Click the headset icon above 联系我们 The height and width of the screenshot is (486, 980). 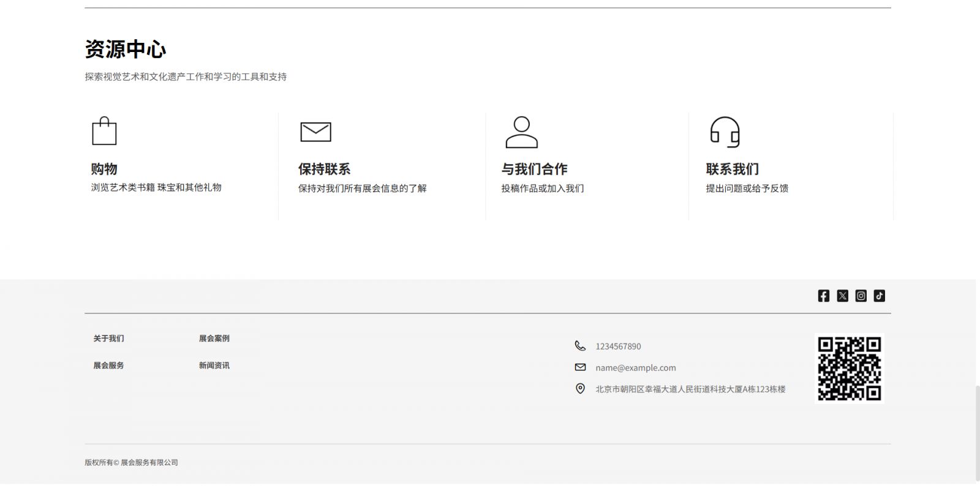point(725,132)
